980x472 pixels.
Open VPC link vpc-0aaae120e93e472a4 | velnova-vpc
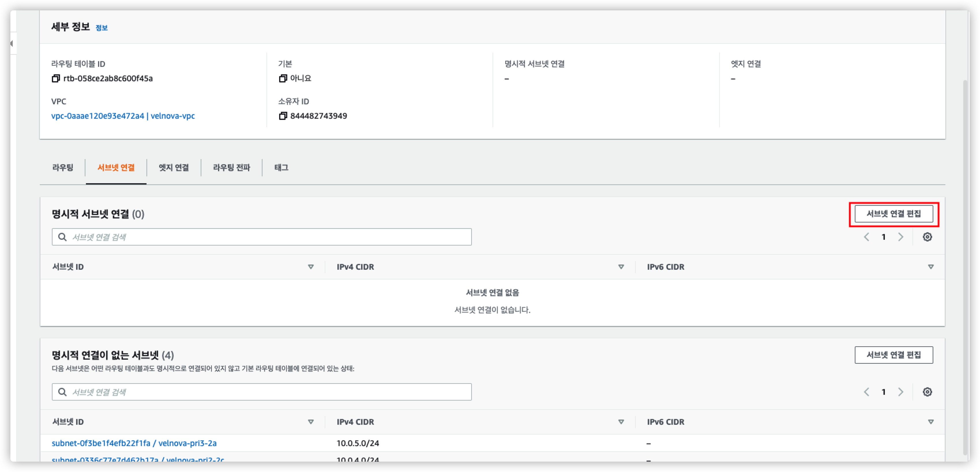[x=123, y=116]
